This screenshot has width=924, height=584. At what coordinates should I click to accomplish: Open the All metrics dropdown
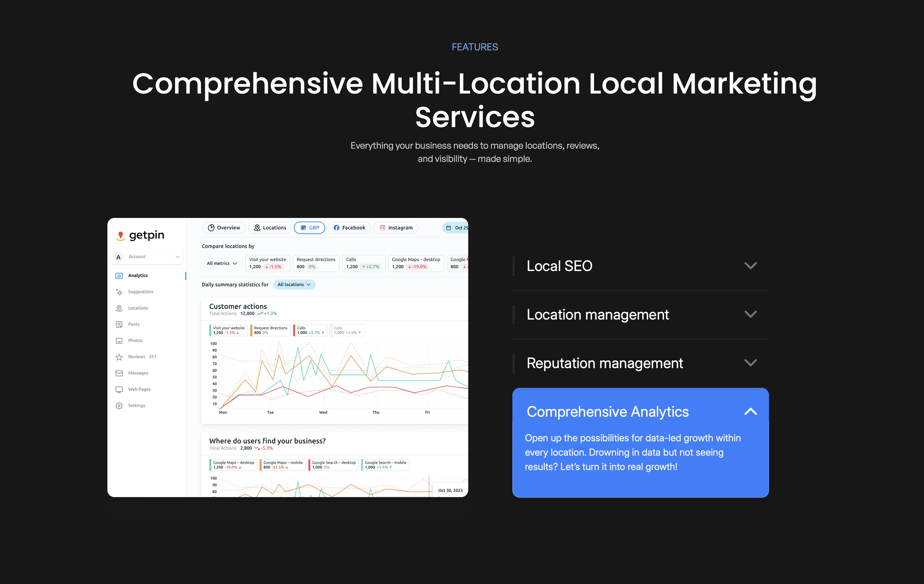[222, 263]
